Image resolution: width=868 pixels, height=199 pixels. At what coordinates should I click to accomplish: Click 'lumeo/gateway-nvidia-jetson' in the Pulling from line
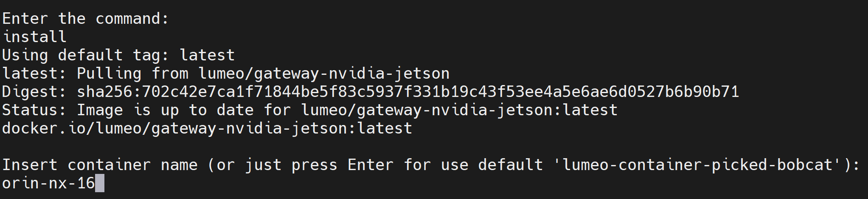[324, 74]
